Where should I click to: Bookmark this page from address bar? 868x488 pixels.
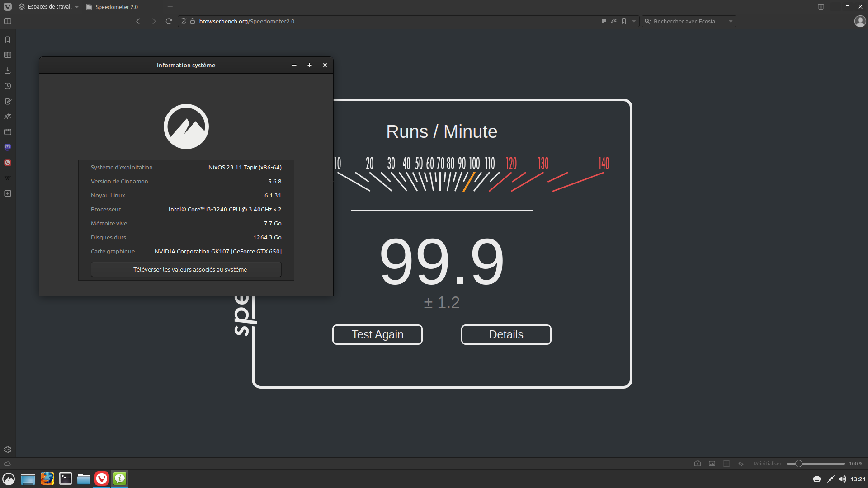624,21
